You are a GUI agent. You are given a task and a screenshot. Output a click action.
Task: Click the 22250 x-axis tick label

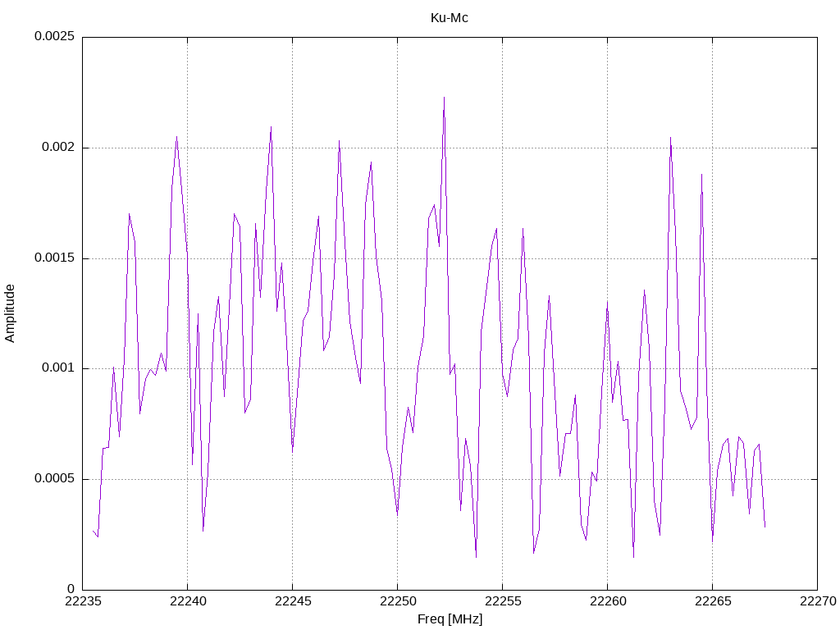pos(398,601)
